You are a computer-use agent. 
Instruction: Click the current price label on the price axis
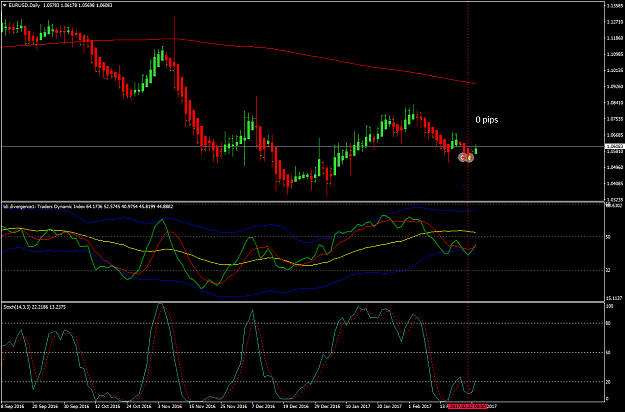[614, 146]
